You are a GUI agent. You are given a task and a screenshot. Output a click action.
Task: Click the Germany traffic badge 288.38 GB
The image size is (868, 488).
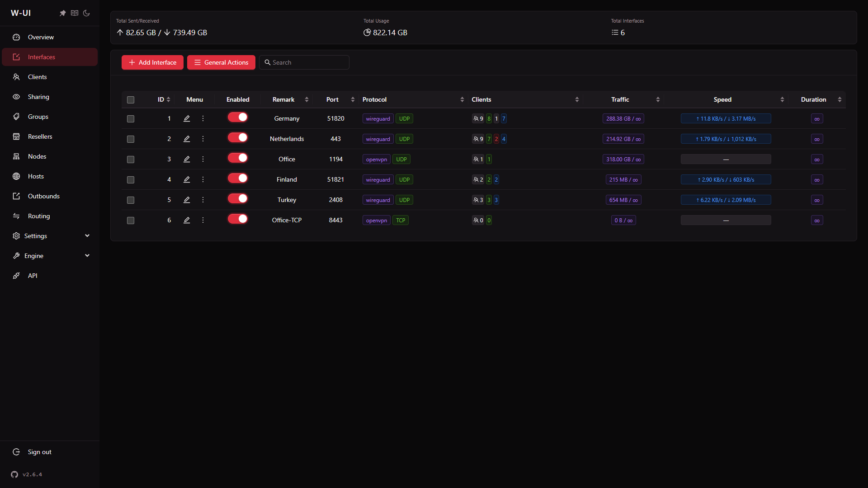623,119
